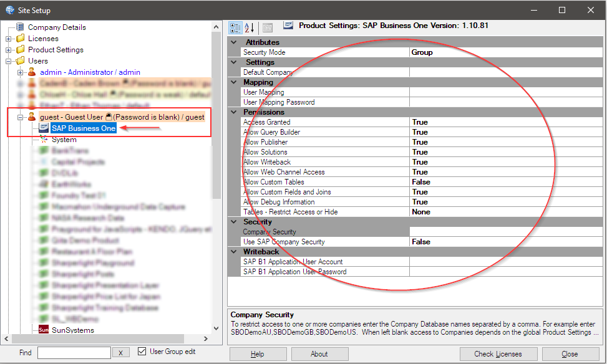Screen dimensions: 607x364
Task: Select the Company Details tree item
Action: (x=57, y=27)
